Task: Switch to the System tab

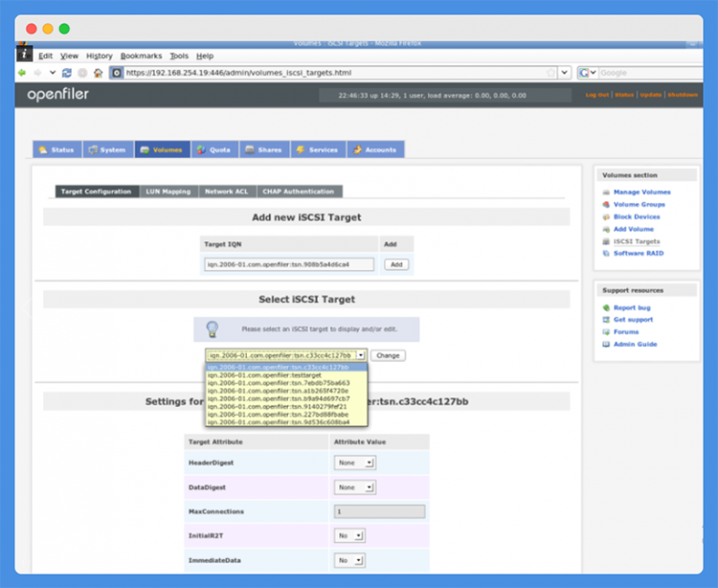Action: (x=108, y=150)
